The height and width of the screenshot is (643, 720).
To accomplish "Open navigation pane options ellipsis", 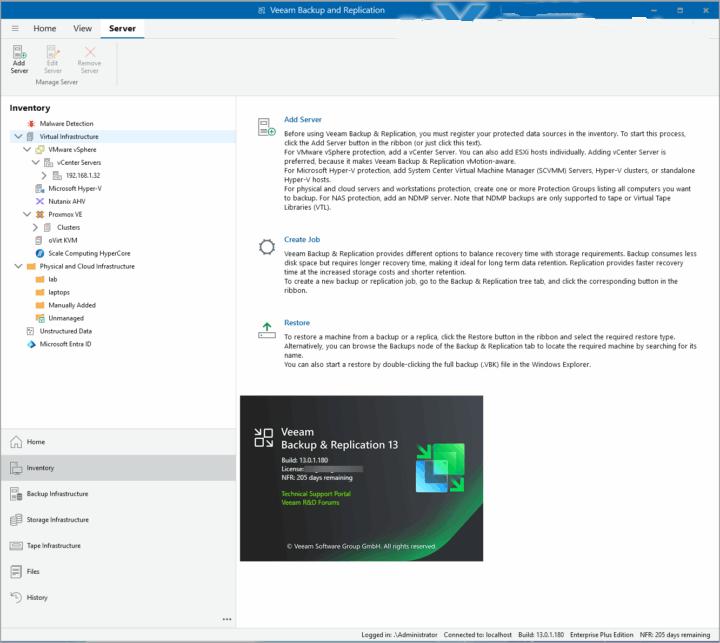I will click(x=227, y=619).
